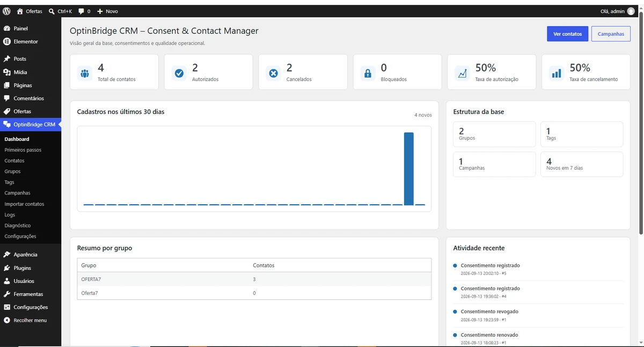Open admin user avatar icon
Viewport: 644px width, 347px height.
tap(631, 11)
